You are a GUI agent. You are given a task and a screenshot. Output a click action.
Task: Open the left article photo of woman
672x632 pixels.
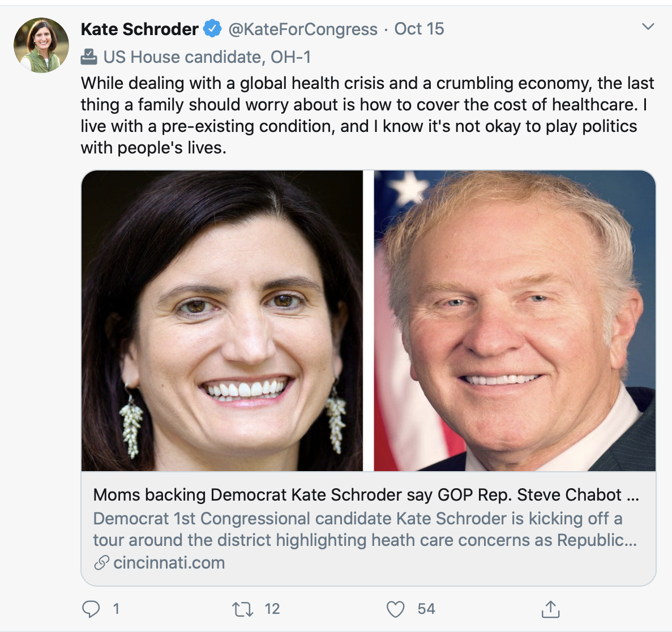(222, 321)
